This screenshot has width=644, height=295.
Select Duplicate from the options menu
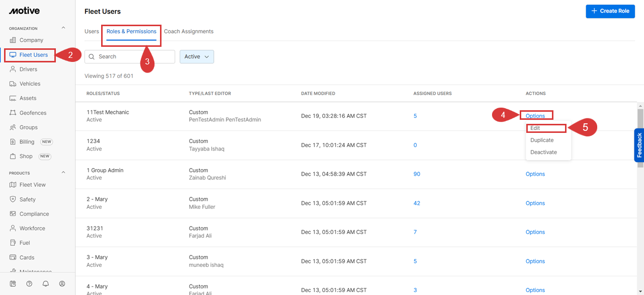click(x=542, y=140)
